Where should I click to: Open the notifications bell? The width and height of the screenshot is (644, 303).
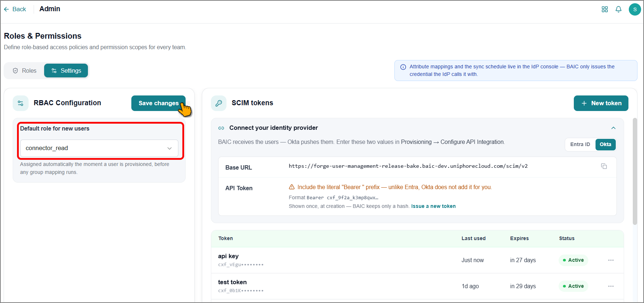point(618,9)
